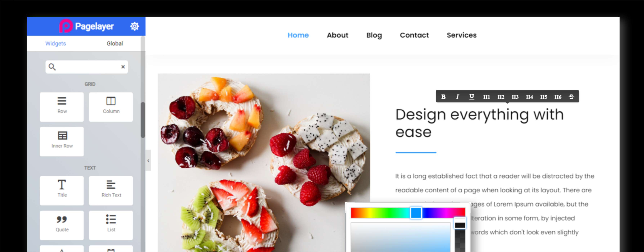Pick the Rich Text widget
The image size is (644, 252).
tap(111, 191)
